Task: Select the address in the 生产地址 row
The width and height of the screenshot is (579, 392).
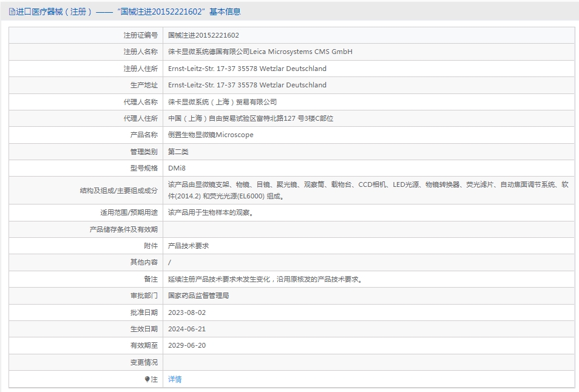Action: click(x=247, y=85)
